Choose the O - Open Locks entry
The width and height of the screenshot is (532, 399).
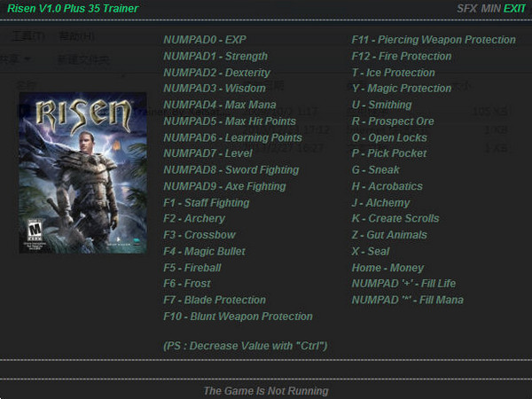[x=389, y=137]
